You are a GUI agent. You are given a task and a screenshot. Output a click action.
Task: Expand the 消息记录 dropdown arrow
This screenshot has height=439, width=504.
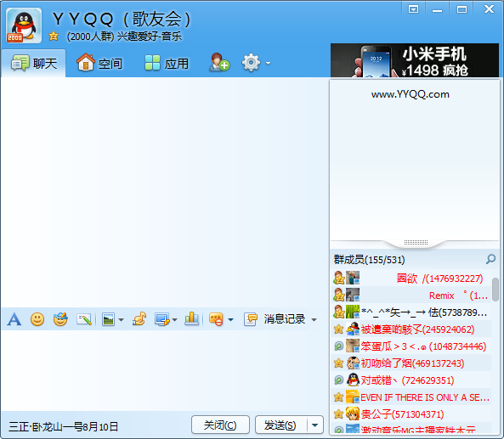(x=314, y=320)
